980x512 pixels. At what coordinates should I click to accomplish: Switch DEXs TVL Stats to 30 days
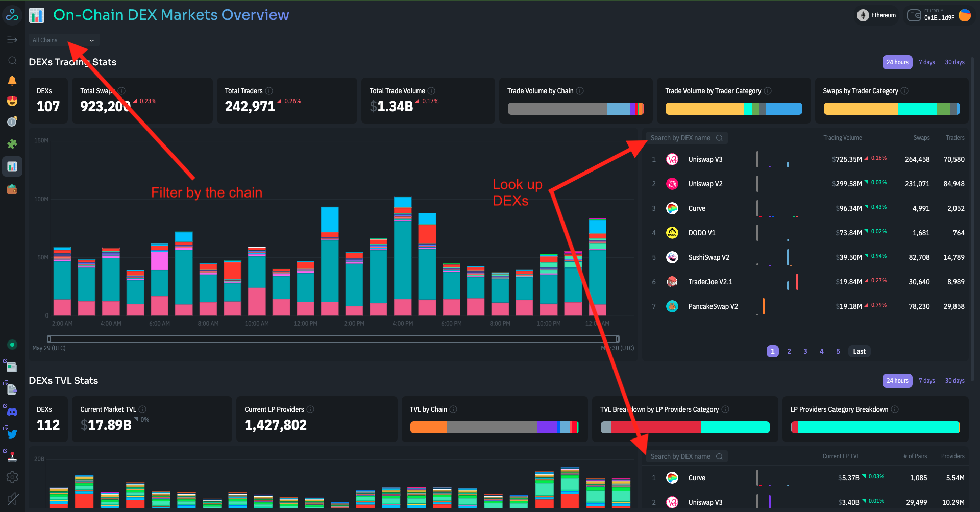tap(954, 381)
